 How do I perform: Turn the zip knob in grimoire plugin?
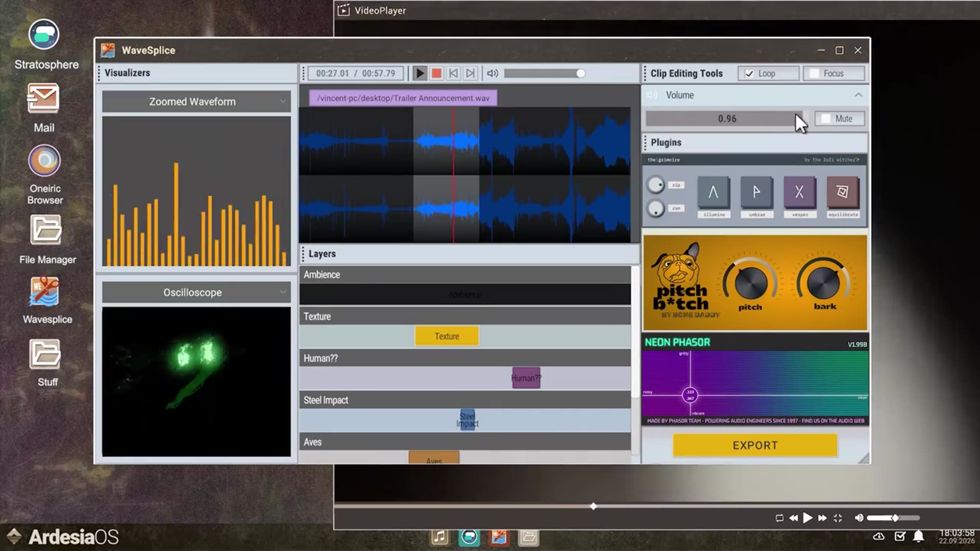656,185
